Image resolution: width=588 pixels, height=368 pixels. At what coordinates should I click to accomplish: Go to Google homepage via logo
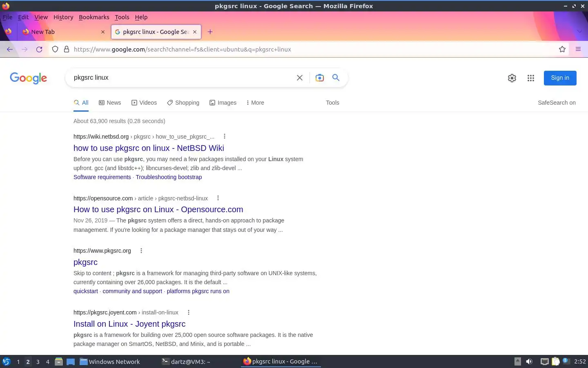tap(29, 78)
